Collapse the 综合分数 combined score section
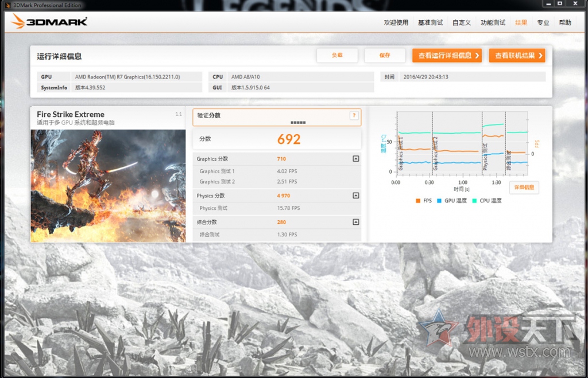The width and height of the screenshot is (588, 378). tap(356, 222)
